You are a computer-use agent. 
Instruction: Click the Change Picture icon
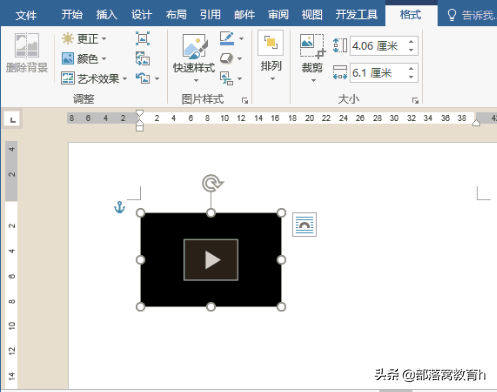pyautogui.click(x=143, y=59)
